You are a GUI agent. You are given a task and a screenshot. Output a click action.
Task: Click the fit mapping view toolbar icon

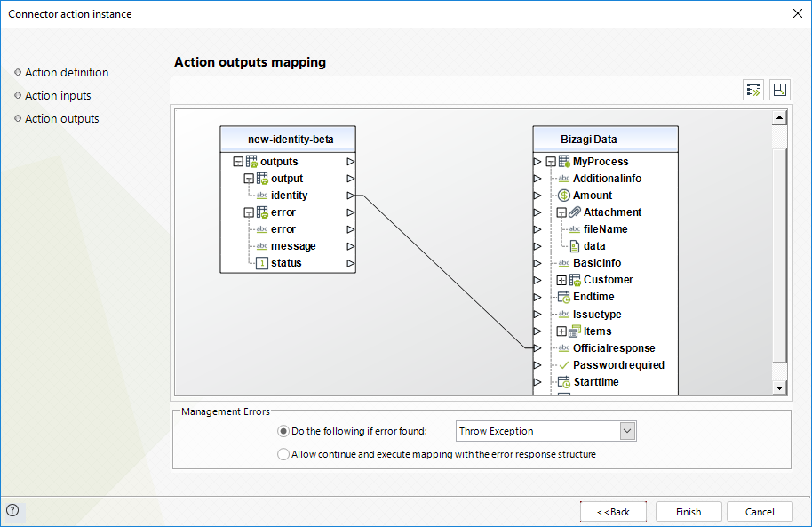pyautogui.click(x=779, y=90)
